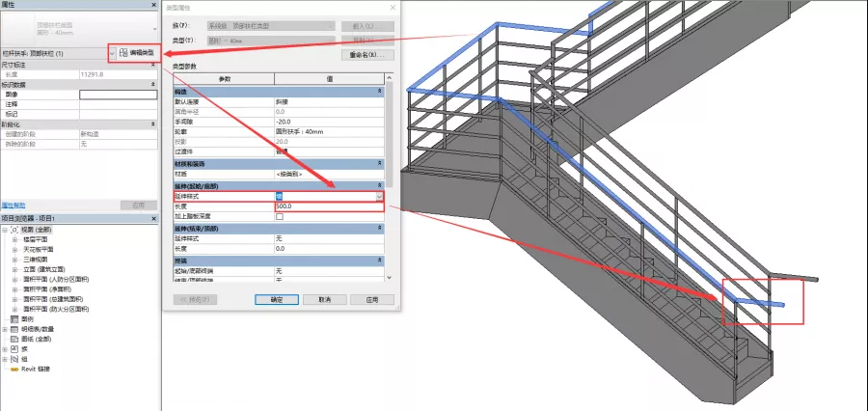The image size is (868, 411).
Task: Select the Revit 链接 link icon
Action: [14, 369]
